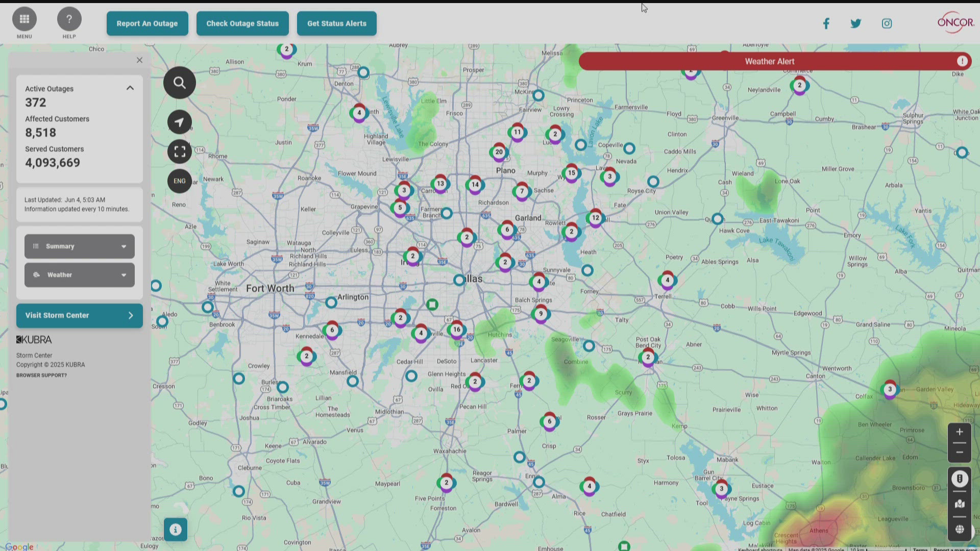Open the Help question mark icon

click(x=69, y=19)
